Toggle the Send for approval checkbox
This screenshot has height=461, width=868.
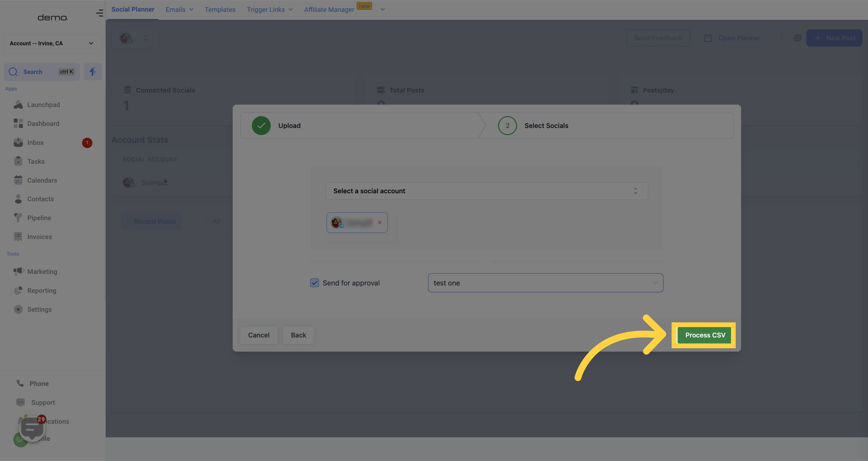pyautogui.click(x=315, y=283)
